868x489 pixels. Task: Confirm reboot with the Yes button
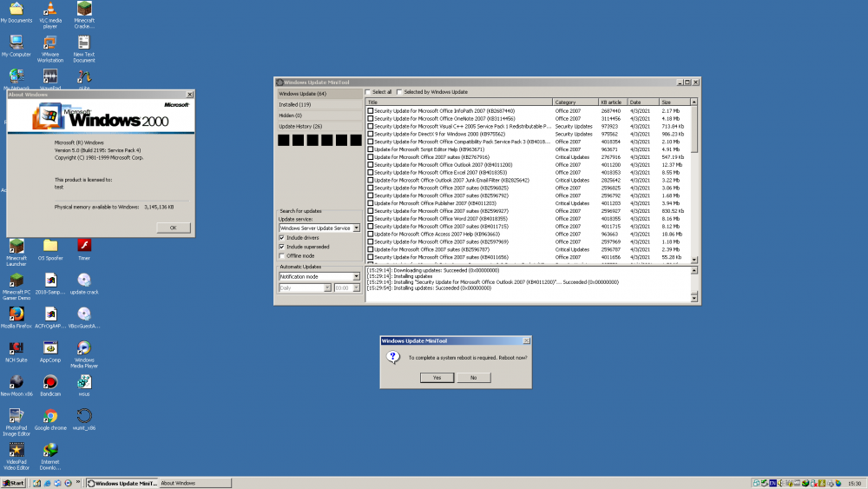[x=437, y=378]
